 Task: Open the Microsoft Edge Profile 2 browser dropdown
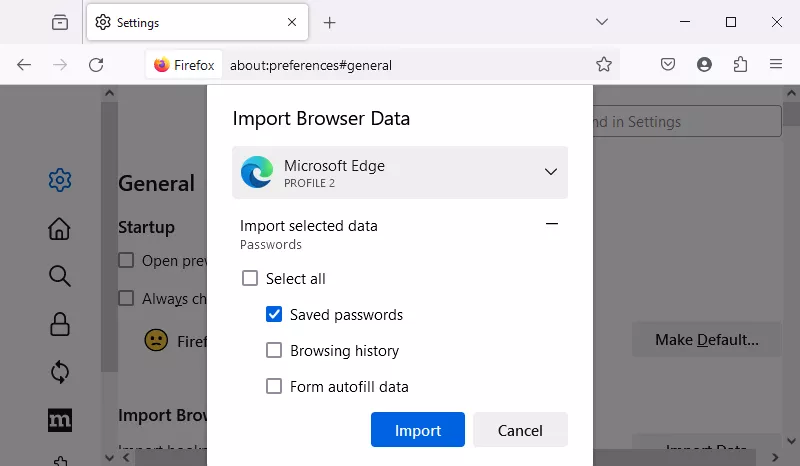[x=400, y=173]
